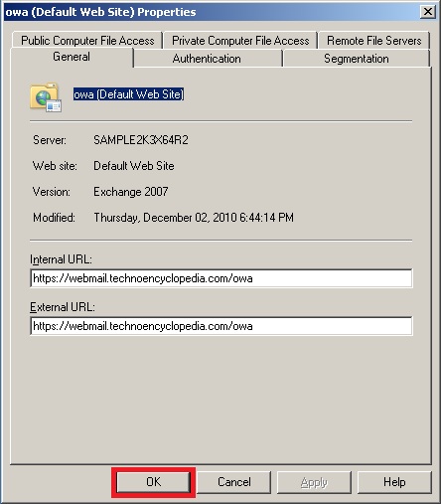The image size is (441, 504).
Task: Open the Remote File Servers tab
Action: point(374,41)
